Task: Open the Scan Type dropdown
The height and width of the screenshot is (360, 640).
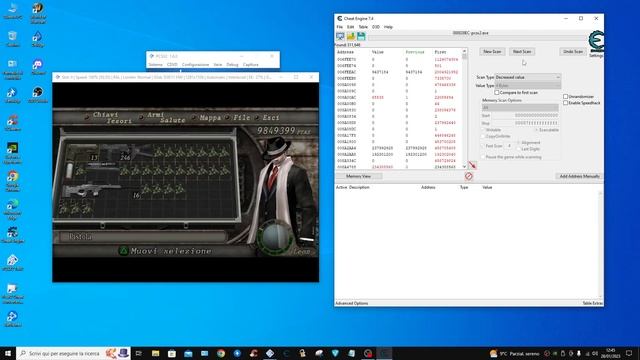Action: tap(527, 77)
